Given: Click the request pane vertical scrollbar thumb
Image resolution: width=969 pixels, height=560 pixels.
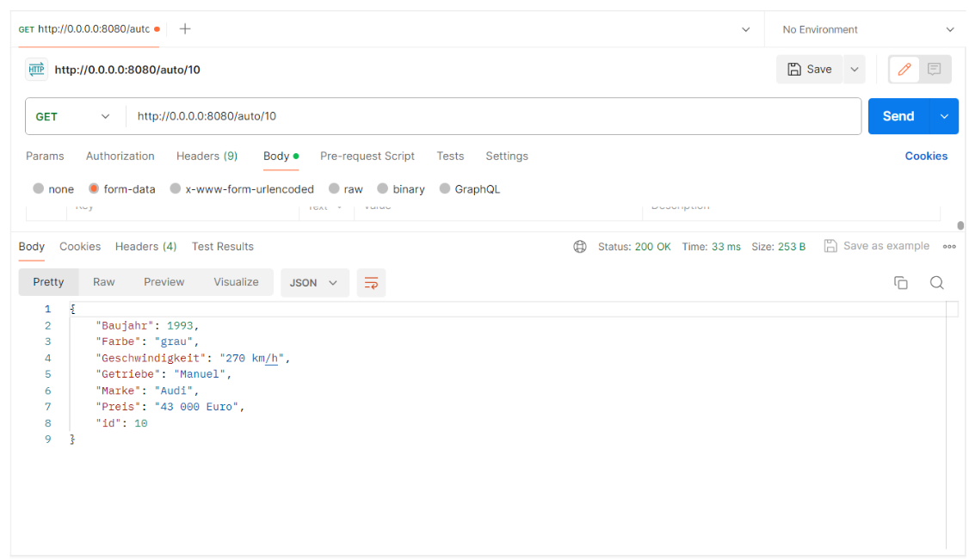Looking at the screenshot, I should 960,225.
